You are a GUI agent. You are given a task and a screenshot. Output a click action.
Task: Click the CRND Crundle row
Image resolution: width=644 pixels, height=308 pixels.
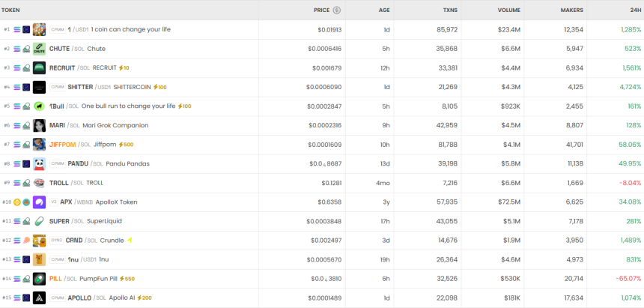(322, 241)
